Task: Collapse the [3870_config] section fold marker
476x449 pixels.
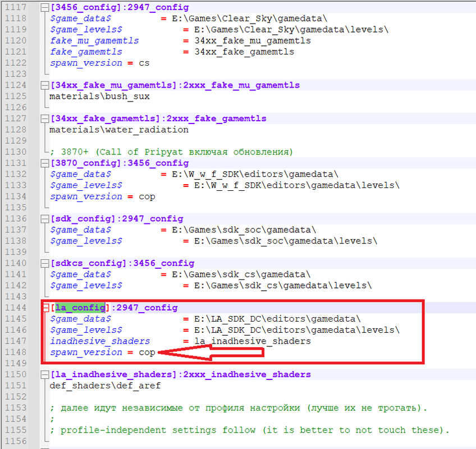Action: (45, 163)
